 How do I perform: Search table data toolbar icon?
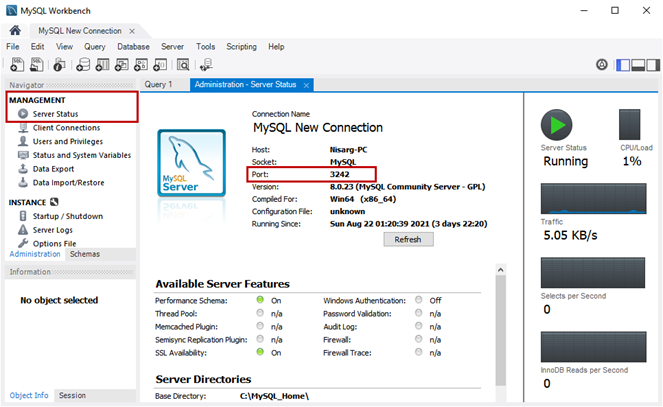183,64
